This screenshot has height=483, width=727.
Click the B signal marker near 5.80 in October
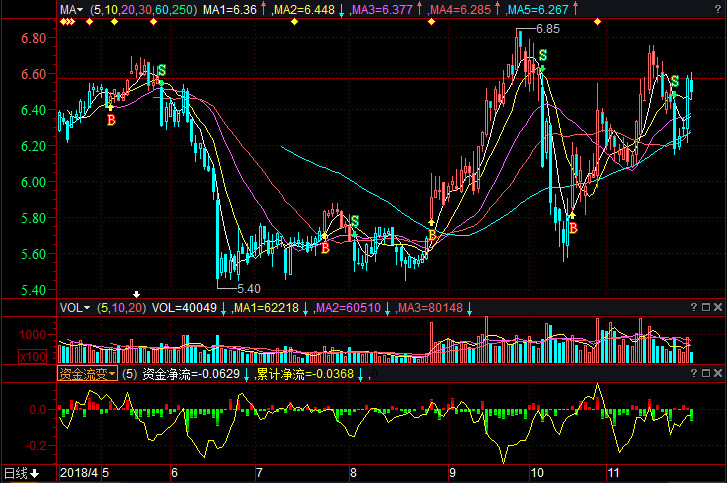point(573,229)
